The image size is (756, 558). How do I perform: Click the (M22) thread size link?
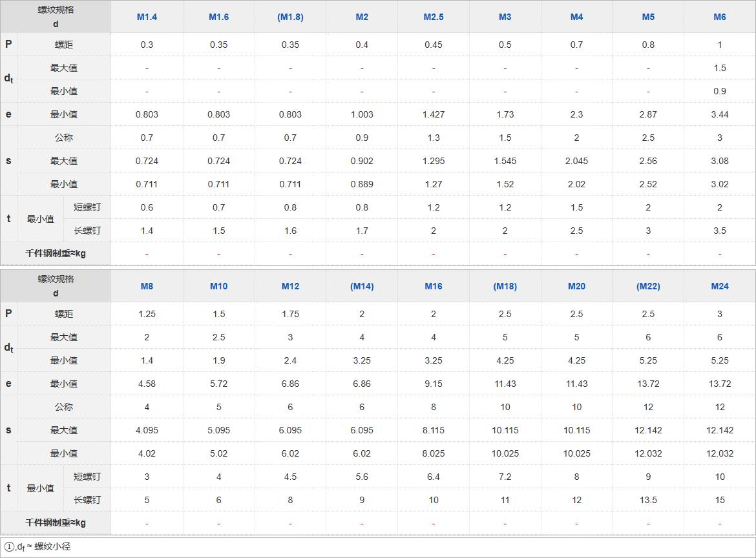648,286
